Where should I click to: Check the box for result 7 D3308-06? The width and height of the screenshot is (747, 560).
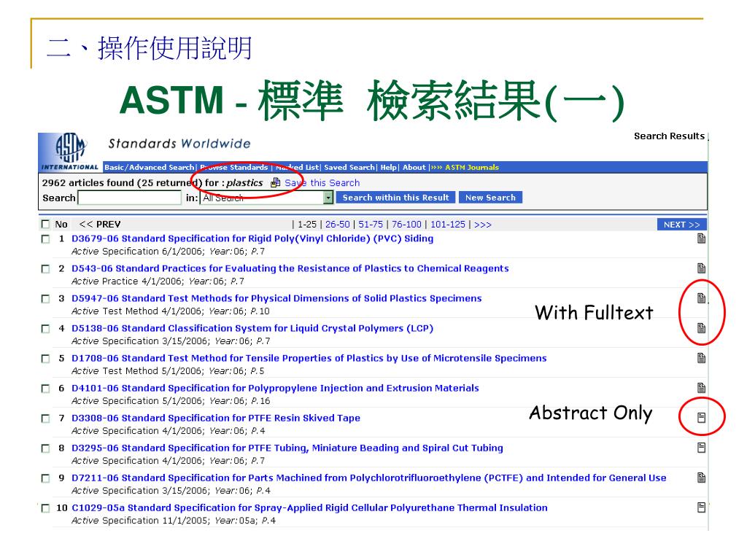point(45,419)
